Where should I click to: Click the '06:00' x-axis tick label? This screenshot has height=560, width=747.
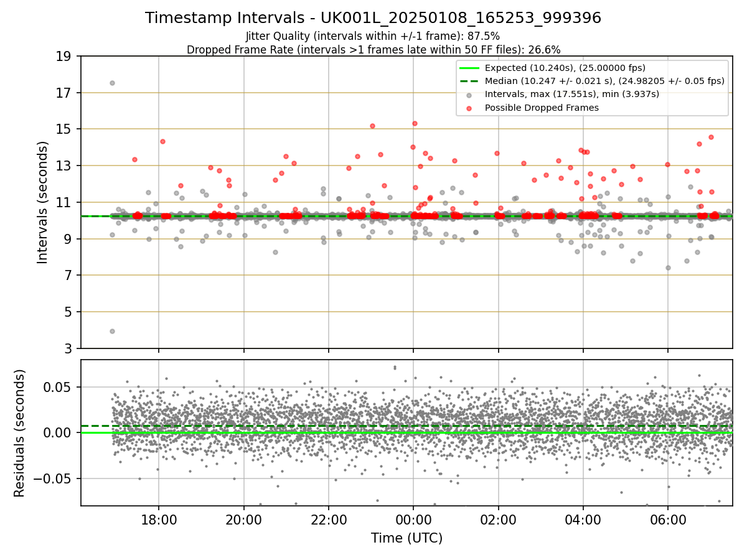668,519
